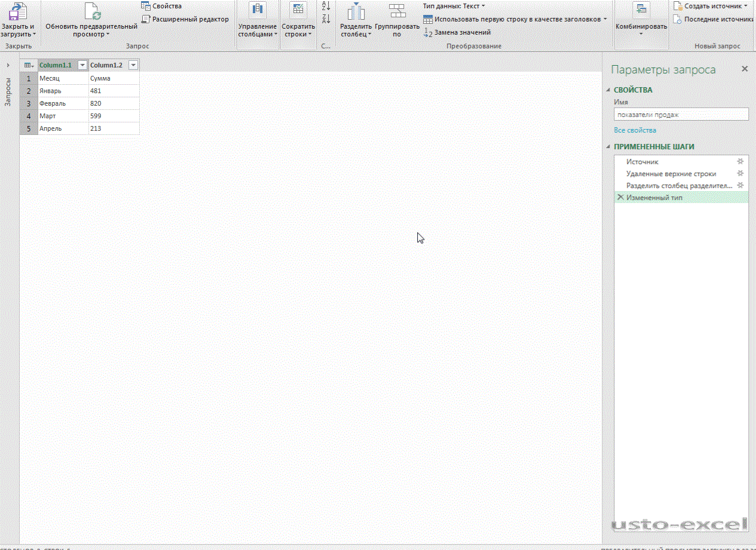Click the query name input field
756x550 pixels.
681,114
